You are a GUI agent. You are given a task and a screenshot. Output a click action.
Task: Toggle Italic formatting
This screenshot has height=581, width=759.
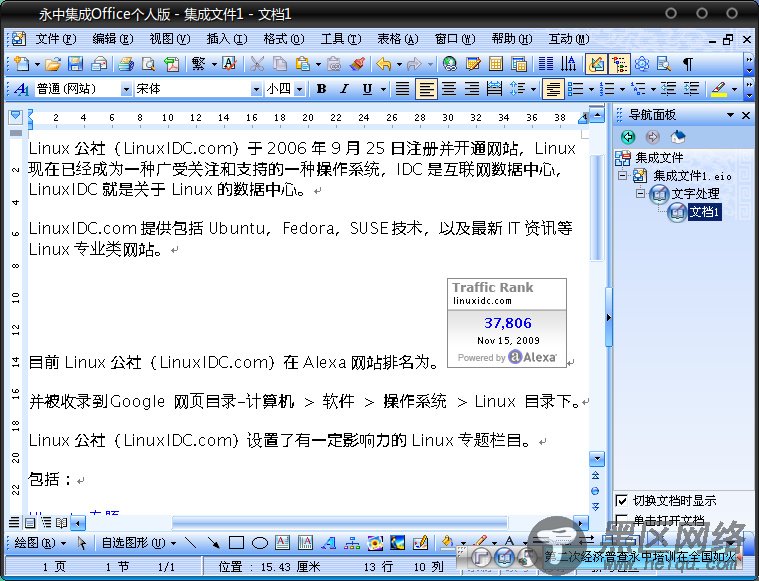pyautogui.click(x=344, y=89)
